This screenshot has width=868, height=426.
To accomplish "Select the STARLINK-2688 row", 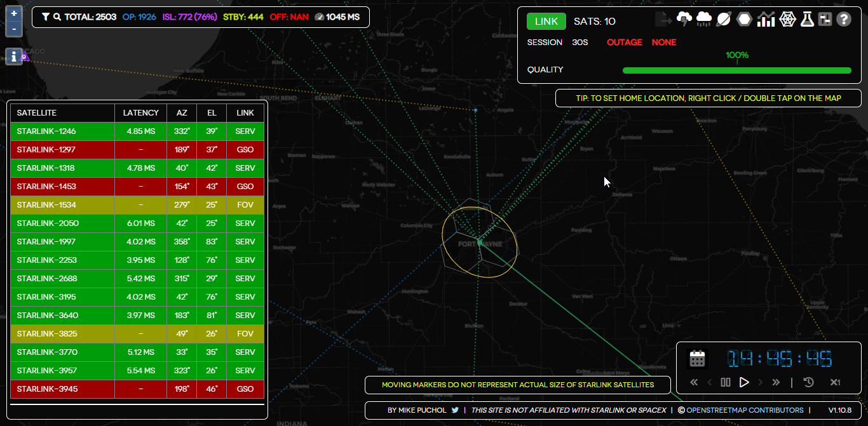I will tap(137, 279).
